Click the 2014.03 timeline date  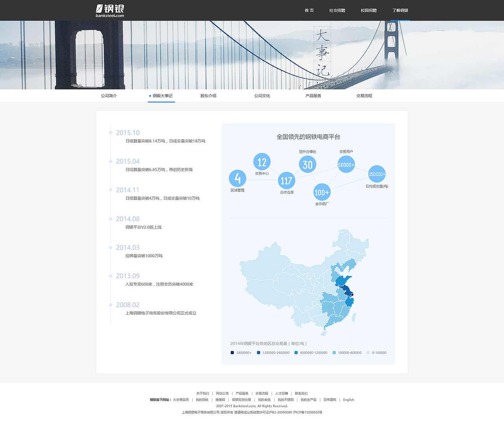pyautogui.click(x=128, y=247)
